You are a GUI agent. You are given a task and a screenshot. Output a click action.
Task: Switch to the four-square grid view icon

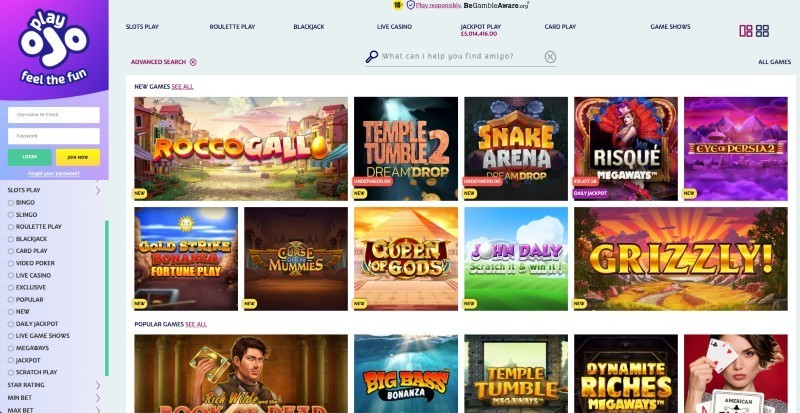(x=762, y=31)
